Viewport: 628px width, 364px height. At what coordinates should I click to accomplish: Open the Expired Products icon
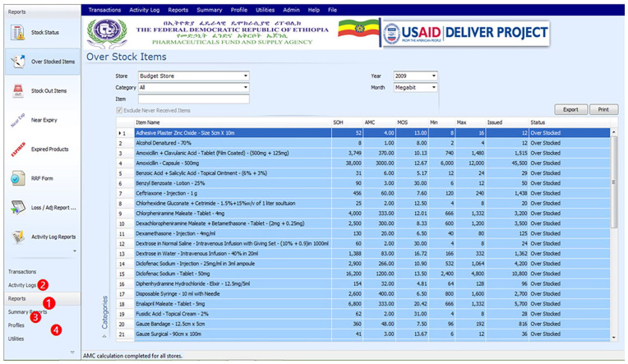(x=18, y=150)
